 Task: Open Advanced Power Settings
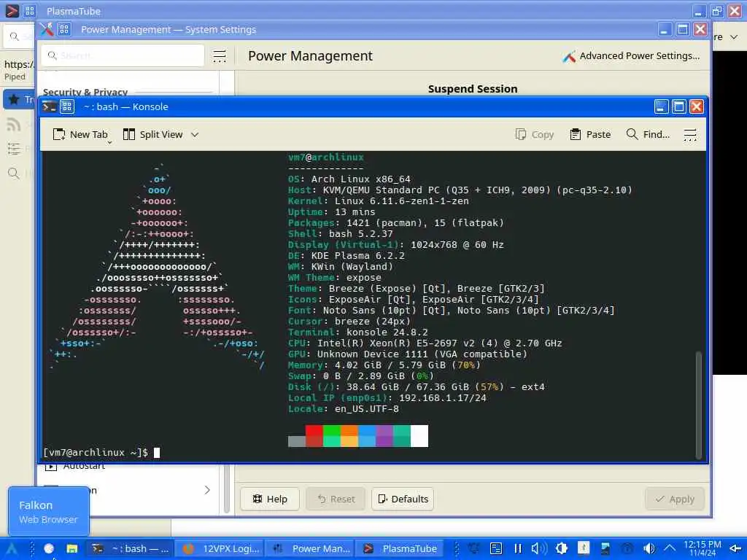pyautogui.click(x=631, y=55)
